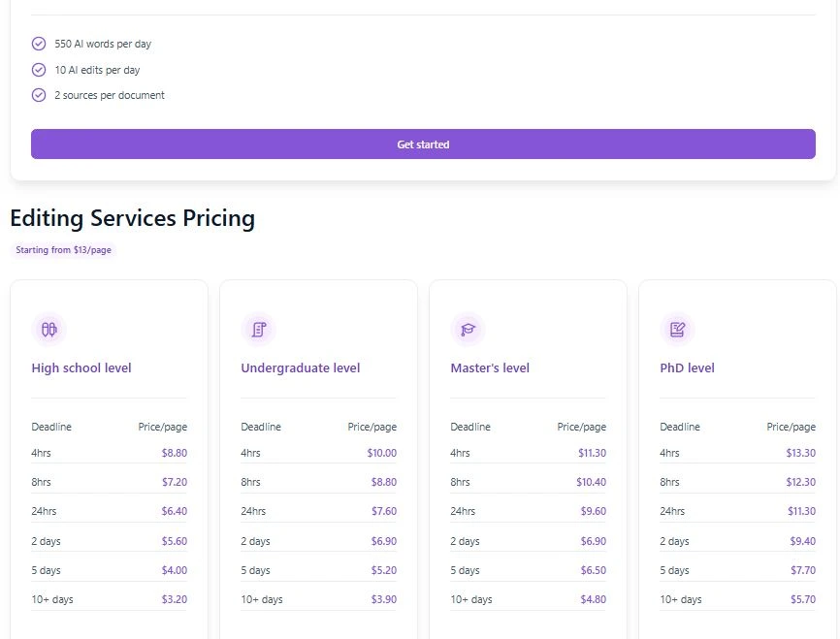840x639 pixels.
Task: Click the Editing Services Pricing heading
Action: (132, 218)
